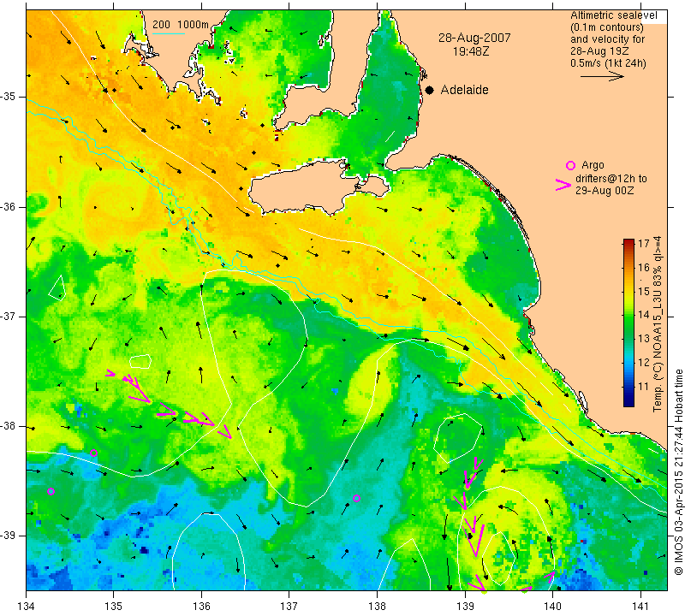Click the '29-Aug 00Z' legend text
Image resolution: width=685 pixels, height=616 pixels.
[x=605, y=191]
